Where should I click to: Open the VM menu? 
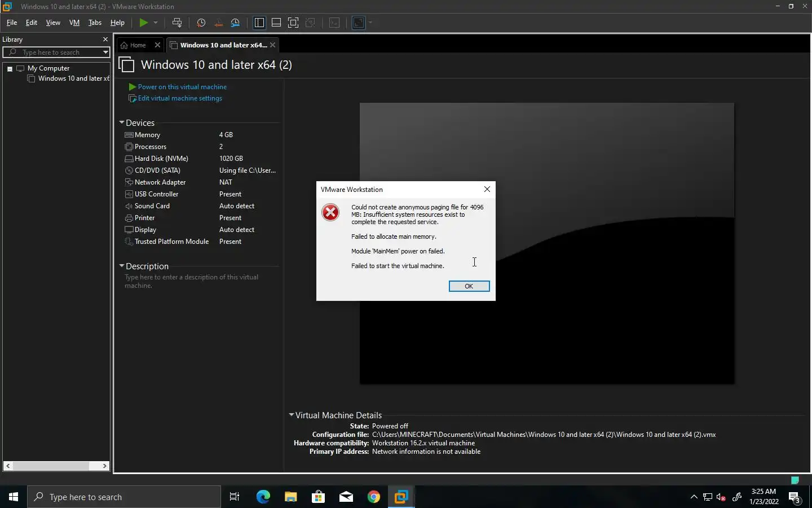click(74, 23)
